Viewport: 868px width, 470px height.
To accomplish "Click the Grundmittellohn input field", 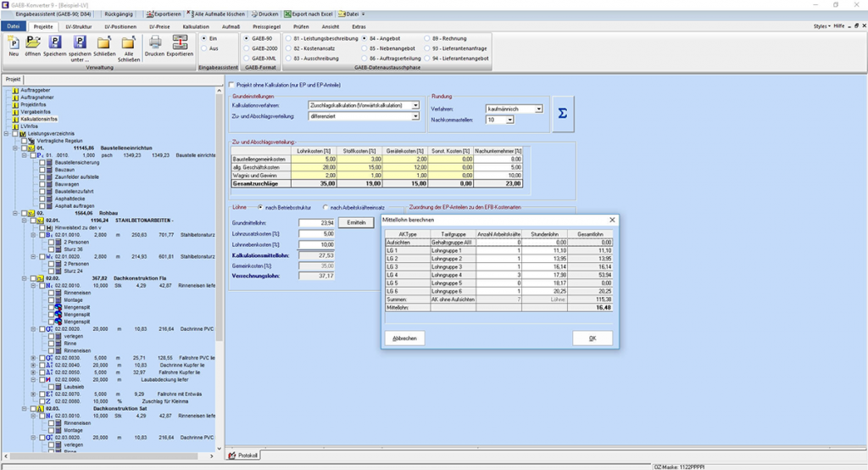I will [x=317, y=223].
